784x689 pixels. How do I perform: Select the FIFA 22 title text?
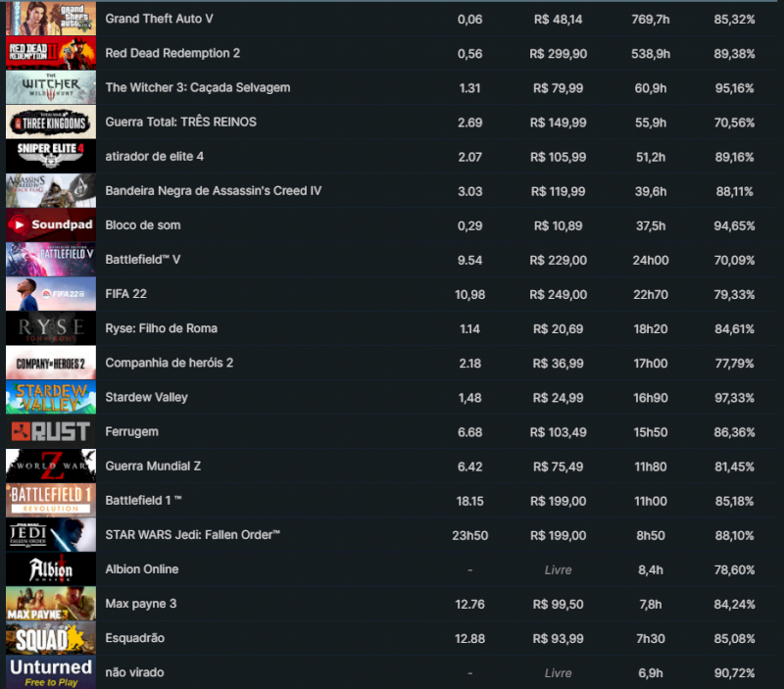(x=126, y=294)
